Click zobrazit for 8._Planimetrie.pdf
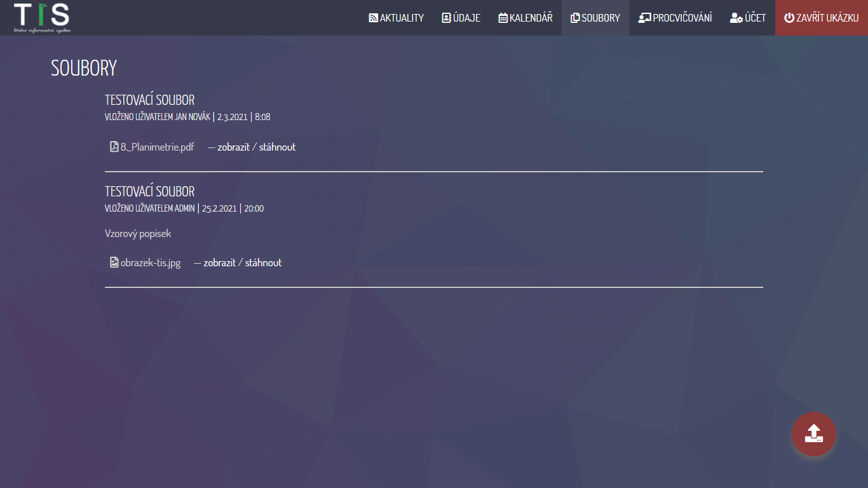The image size is (868, 488). 233,147
